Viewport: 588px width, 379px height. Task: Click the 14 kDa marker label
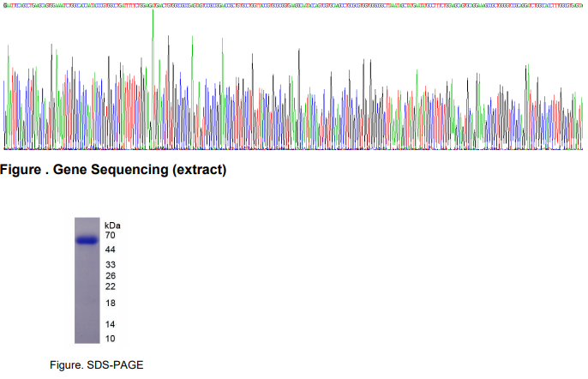click(110, 325)
